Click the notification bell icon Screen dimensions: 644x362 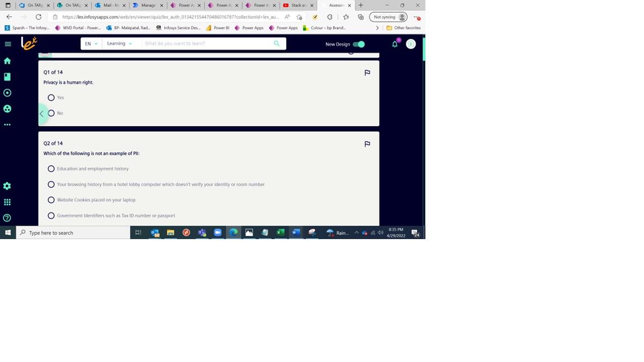394,44
